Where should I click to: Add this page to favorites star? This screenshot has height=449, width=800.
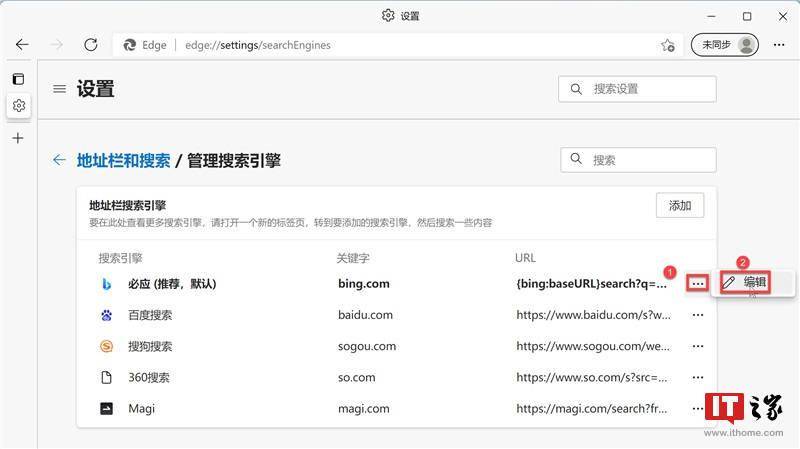[668, 45]
